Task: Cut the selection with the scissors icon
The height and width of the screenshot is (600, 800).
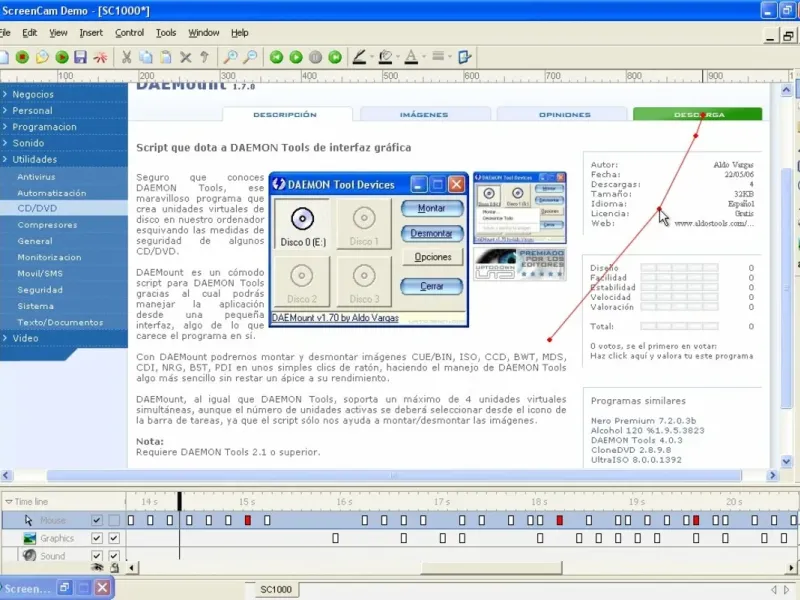Action: (127, 57)
